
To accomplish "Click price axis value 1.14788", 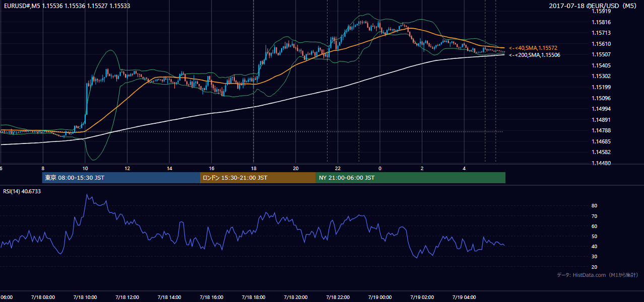I will [x=602, y=131].
